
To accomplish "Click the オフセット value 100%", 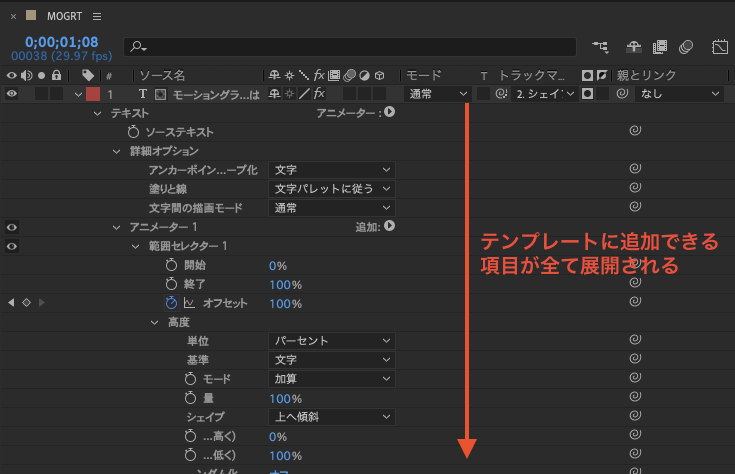I will click(285, 304).
